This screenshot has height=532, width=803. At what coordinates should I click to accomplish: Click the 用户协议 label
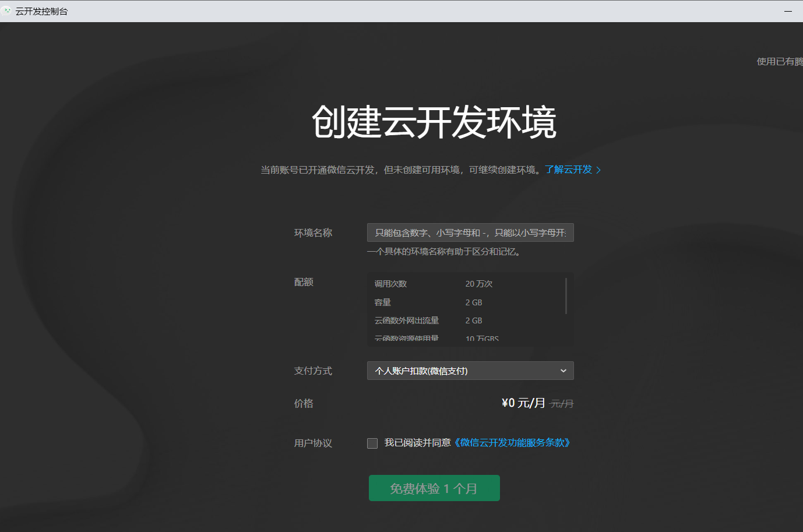[313, 443]
